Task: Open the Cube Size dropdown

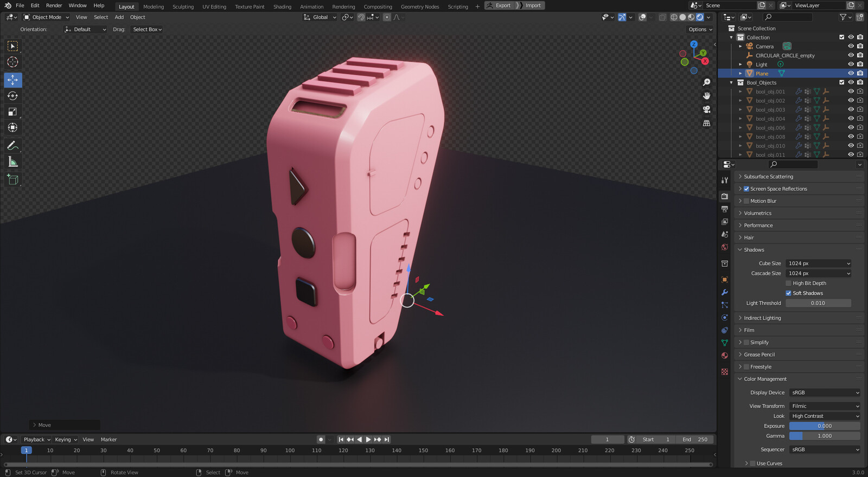Action: [x=819, y=263]
